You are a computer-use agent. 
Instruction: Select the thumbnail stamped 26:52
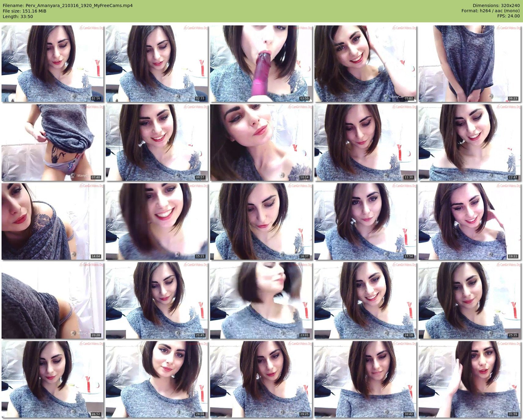click(x=52, y=379)
